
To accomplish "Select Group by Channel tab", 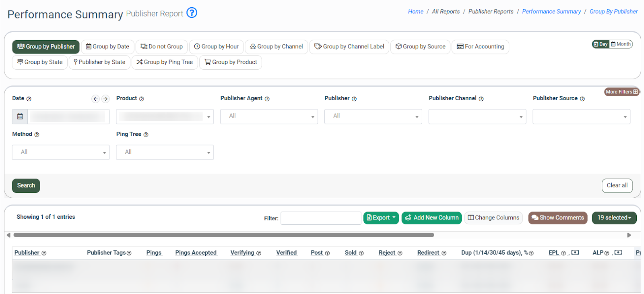I will pos(277,47).
